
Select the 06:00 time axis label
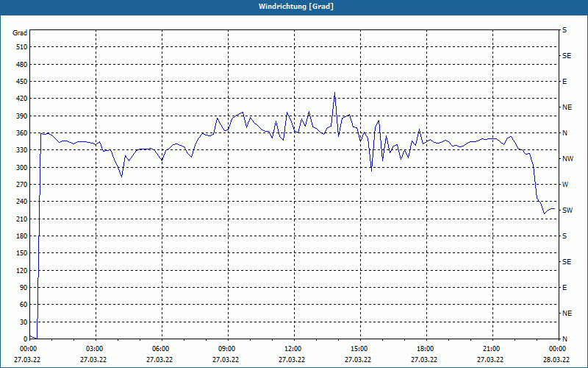point(162,349)
